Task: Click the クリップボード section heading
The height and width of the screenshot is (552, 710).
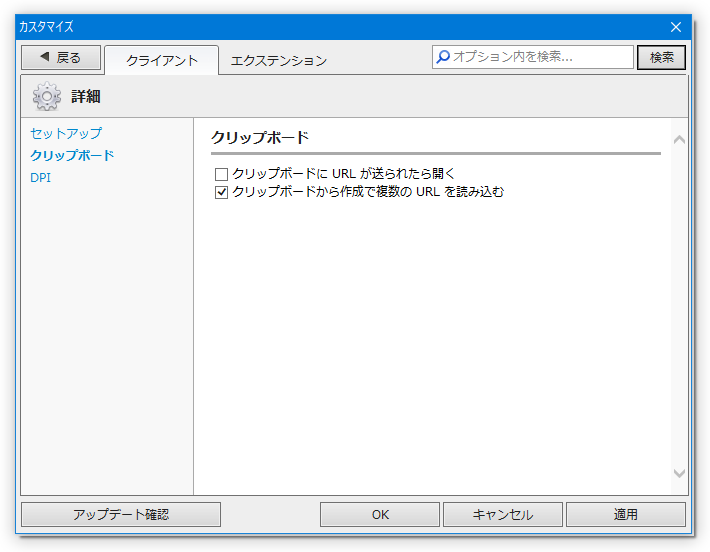Action: [x=260, y=137]
